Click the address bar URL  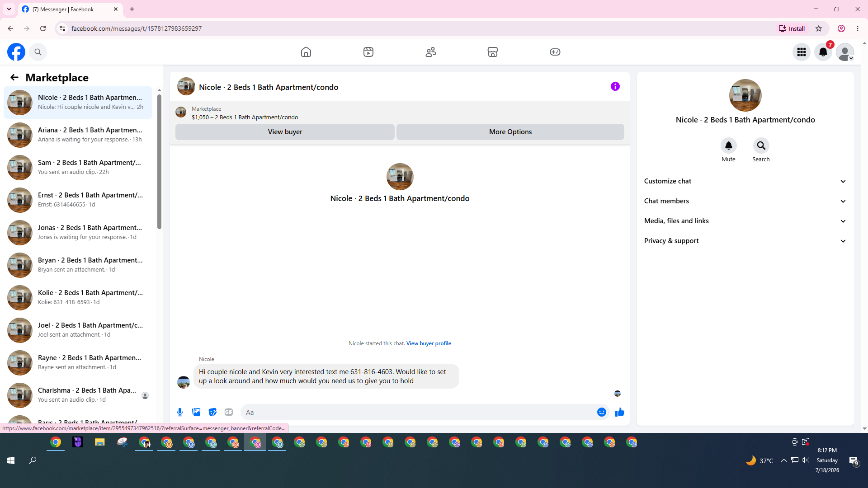click(x=137, y=28)
